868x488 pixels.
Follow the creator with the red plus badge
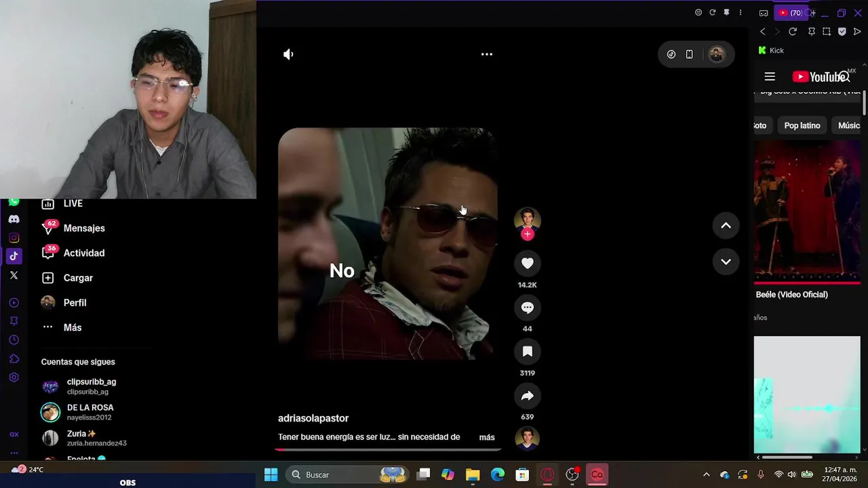528,235
